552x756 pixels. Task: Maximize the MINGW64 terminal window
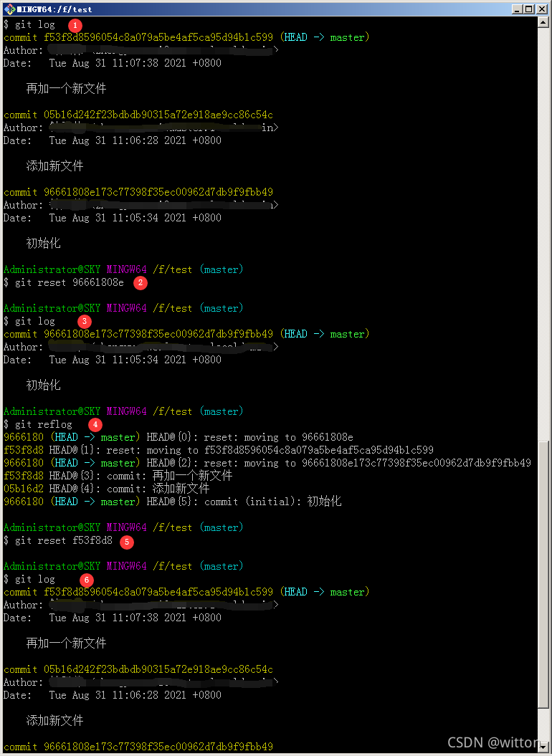[529, 9]
